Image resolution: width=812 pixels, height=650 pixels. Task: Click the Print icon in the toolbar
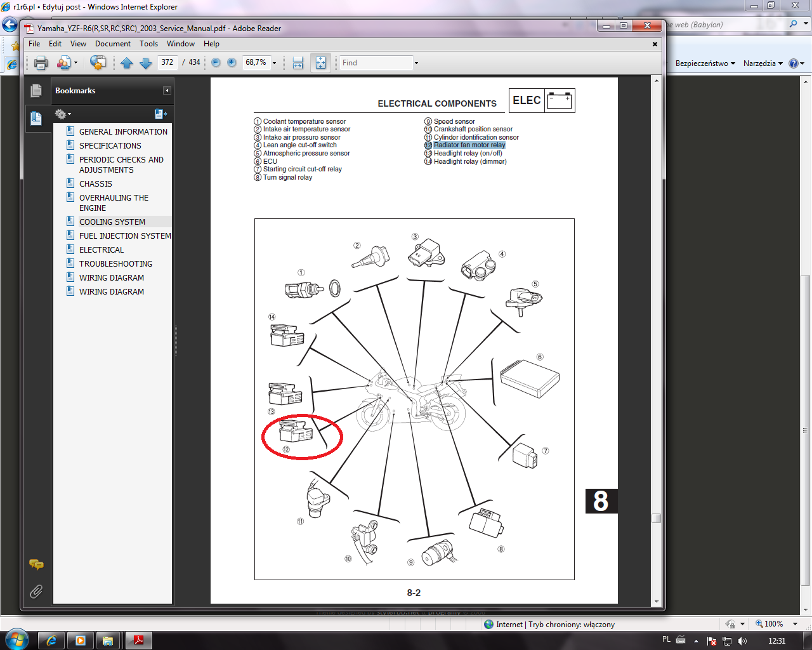(41, 63)
